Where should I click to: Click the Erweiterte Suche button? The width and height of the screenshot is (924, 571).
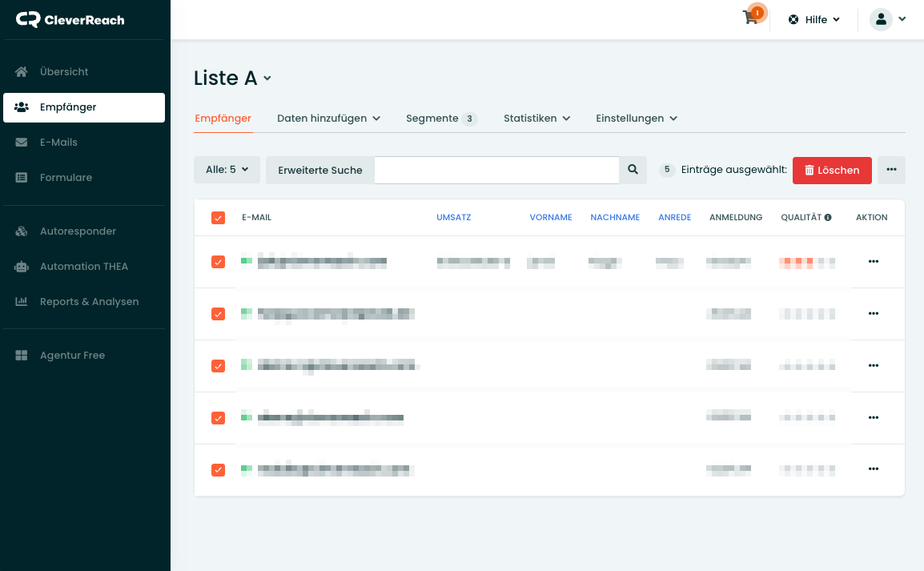click(x=319, y=170)
